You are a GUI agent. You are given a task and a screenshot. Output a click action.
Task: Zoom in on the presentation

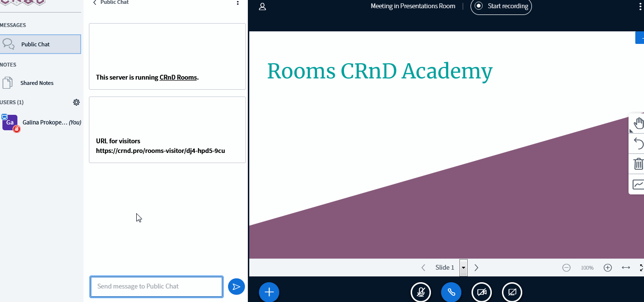click(608, 268)
